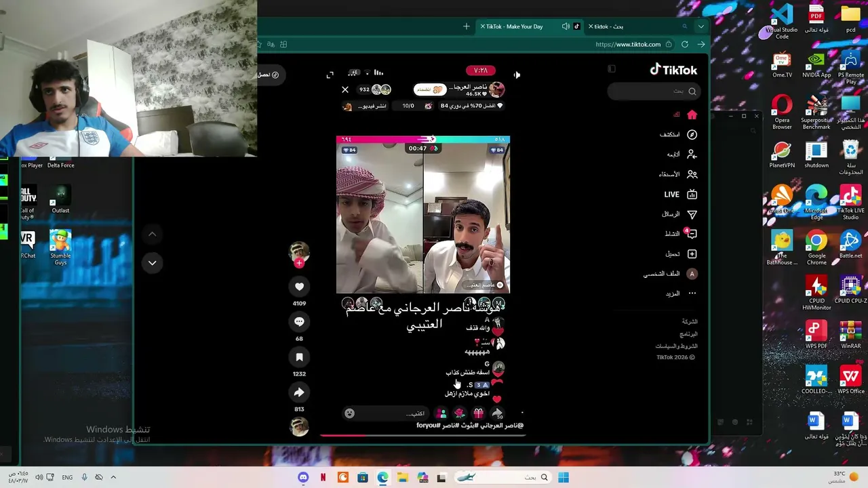Click the TikTok logo

click(673, 70)
